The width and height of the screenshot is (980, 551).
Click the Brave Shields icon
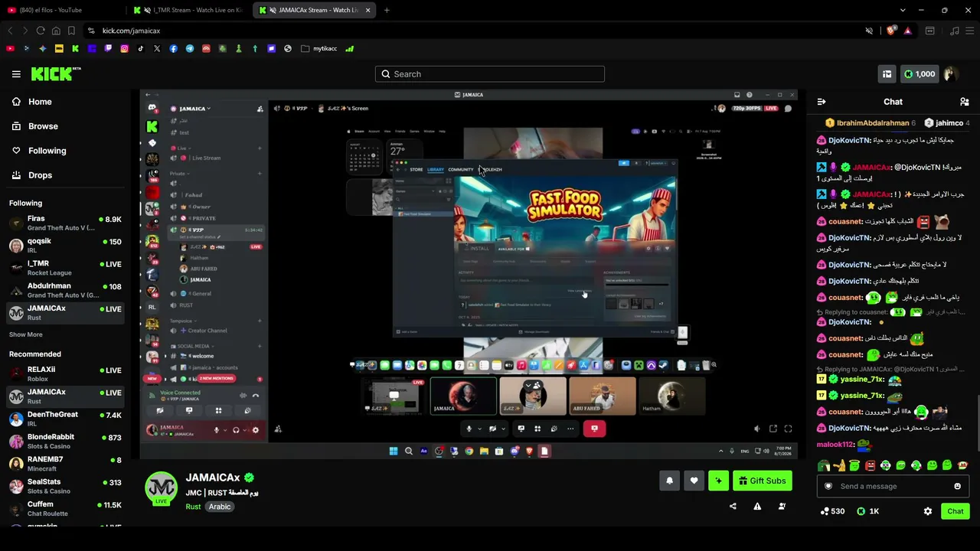pos(890,31)
